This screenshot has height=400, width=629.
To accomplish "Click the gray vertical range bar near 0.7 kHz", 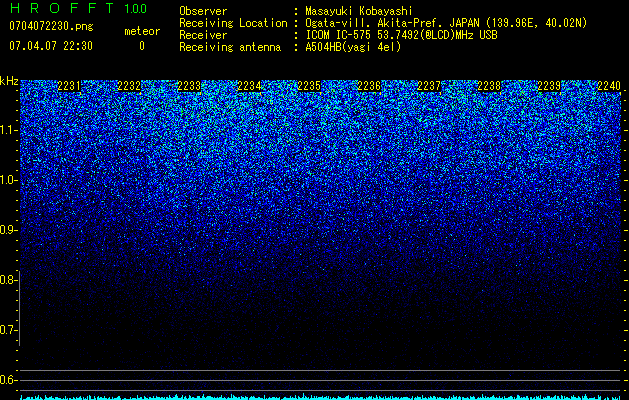I will pyautogui.click(x=19, y=308).
